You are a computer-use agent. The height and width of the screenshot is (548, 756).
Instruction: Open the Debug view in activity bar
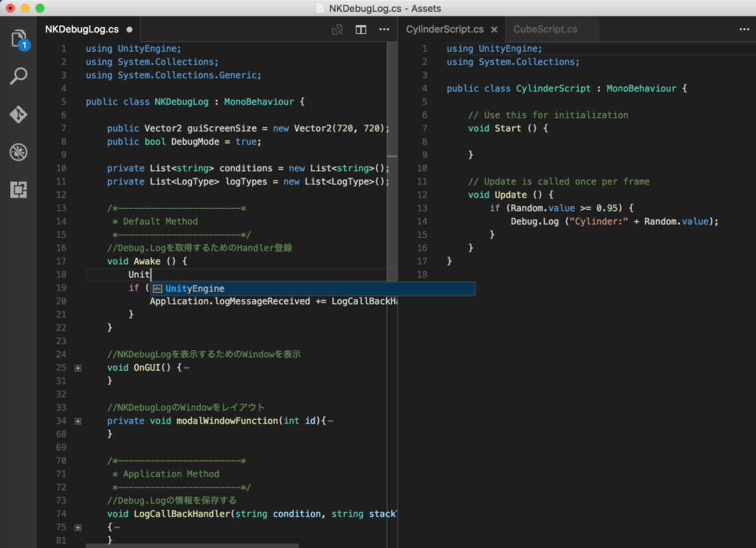[19, 152]
